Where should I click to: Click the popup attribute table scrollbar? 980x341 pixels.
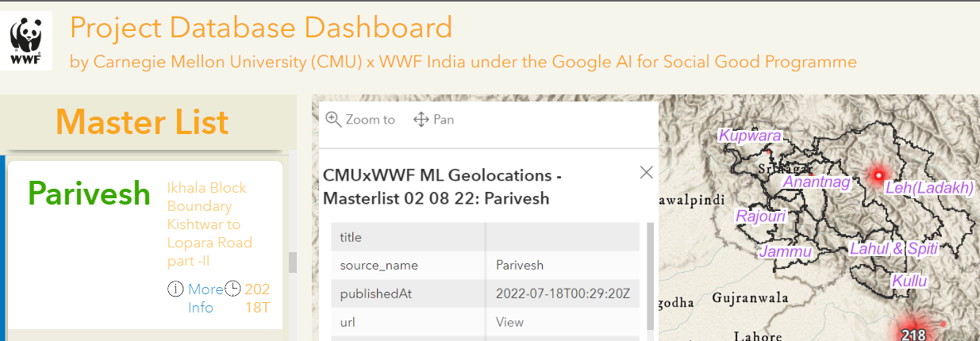[651, 275]
